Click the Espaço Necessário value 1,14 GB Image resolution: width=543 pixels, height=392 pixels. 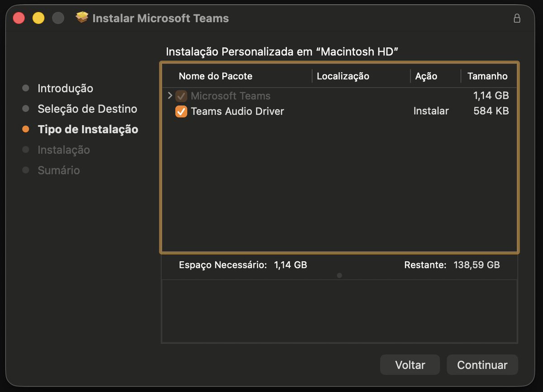pyautogui.click(x=291, y=265)
